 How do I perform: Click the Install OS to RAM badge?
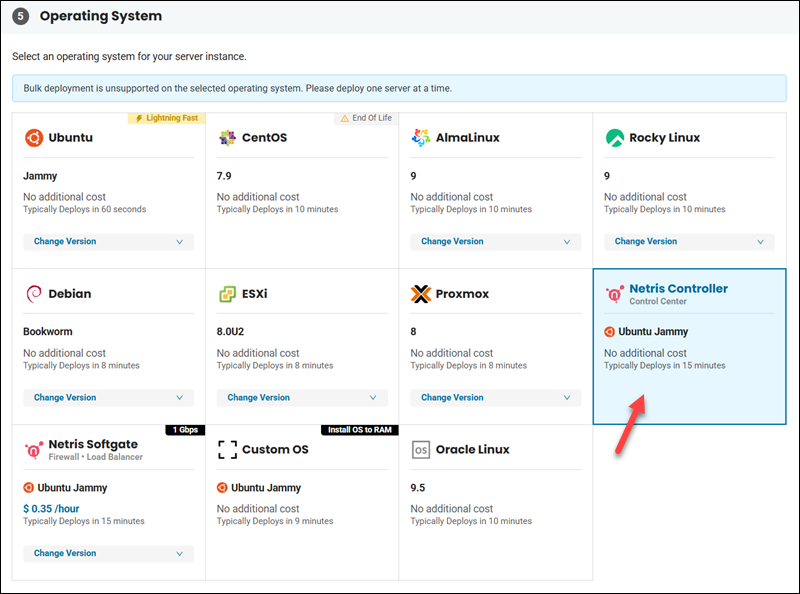pos(360,430)
